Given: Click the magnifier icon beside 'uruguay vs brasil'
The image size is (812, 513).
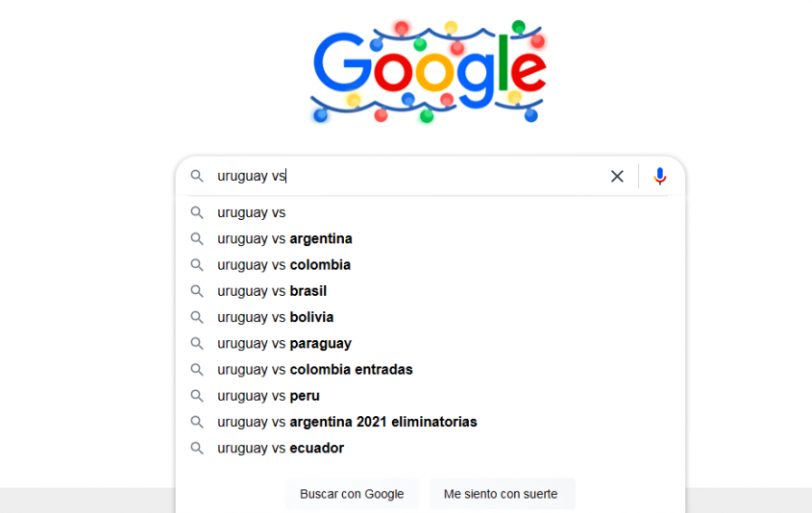Looking at the screenshot, I should [197, 291].
